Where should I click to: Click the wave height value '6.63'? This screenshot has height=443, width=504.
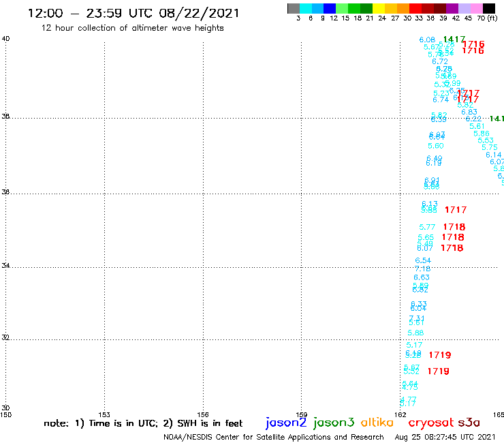(x=422, y=277)
